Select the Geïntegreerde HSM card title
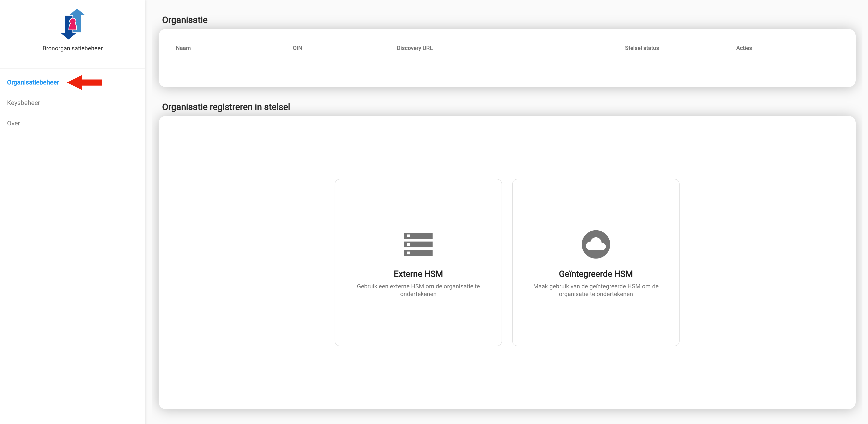This screenshot has height=424, width=868. click(x=595, y=274)
